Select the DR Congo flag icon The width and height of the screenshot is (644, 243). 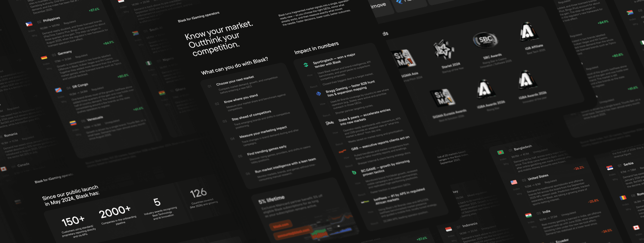(58, 90)
